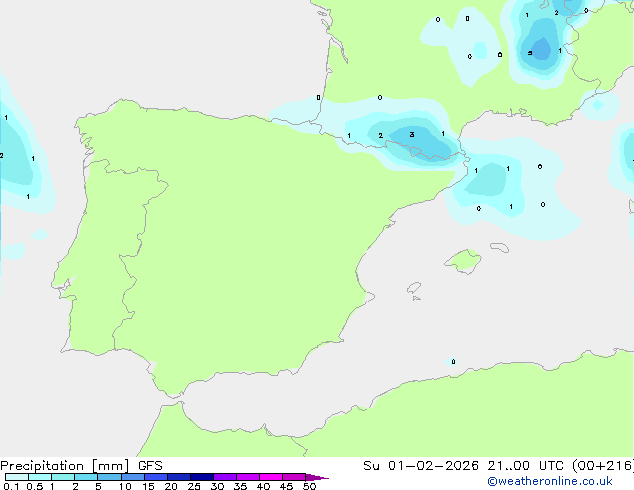The height and width of the screenshot is (490, 634).
Task: Click the 'Precipitation [mm]' title text
Action: coord(64,466)
